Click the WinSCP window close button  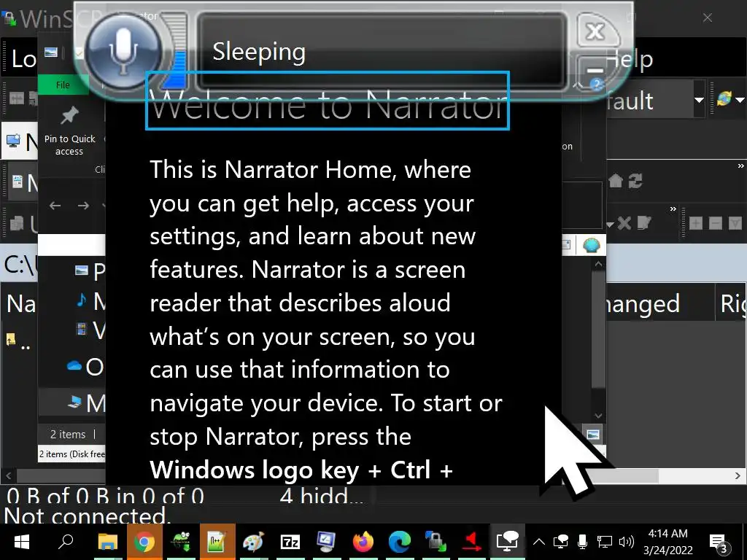708,17
